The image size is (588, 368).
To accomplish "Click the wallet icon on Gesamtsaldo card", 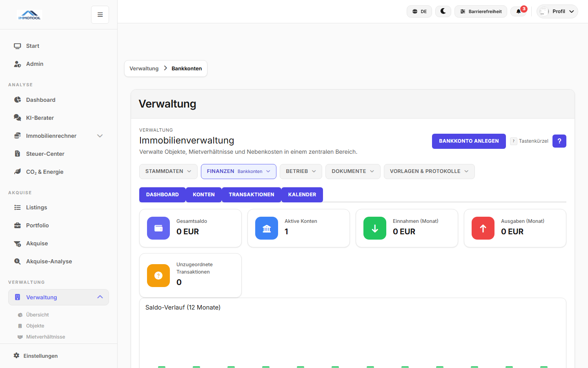I will (158, 228).
